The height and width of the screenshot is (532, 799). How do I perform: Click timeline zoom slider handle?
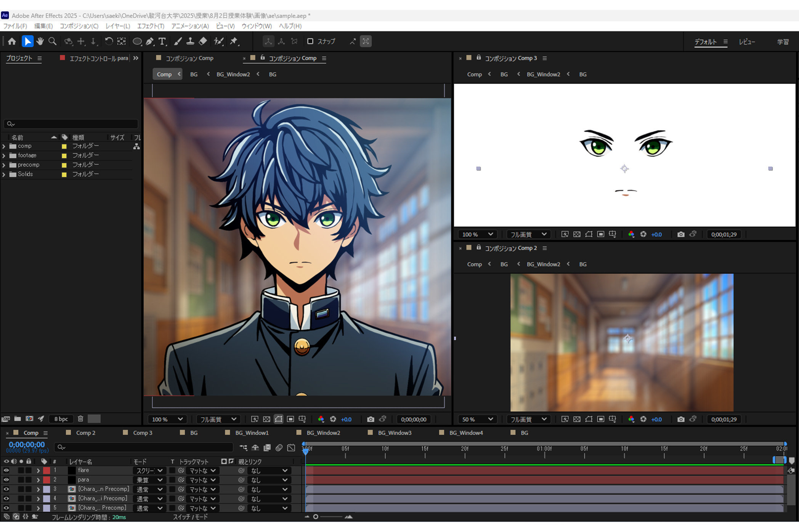click(316, 517)
